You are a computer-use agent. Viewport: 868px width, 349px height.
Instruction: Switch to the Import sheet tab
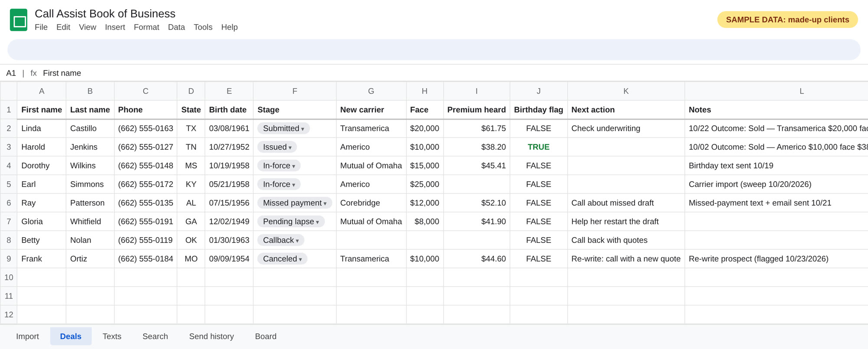pyautogui.click(x=27, y=336)
